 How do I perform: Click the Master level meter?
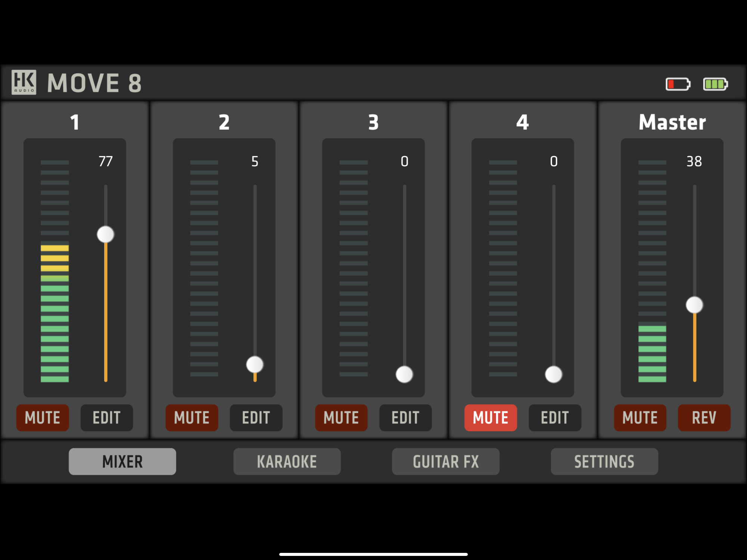tap(652, 271)
